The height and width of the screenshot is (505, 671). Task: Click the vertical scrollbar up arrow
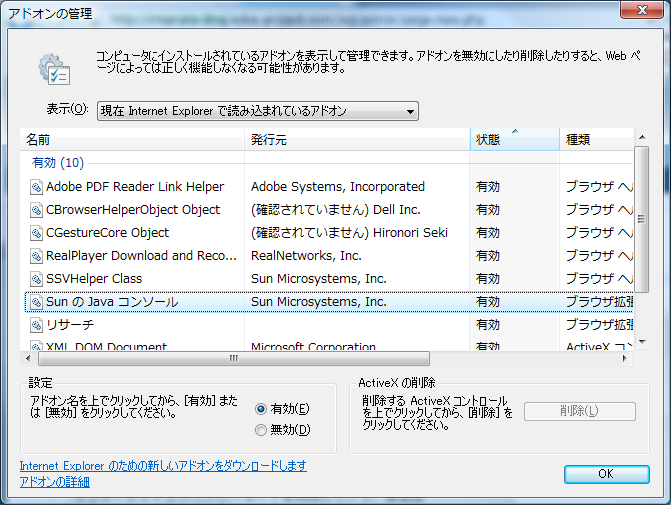click(x=641, y=137)
